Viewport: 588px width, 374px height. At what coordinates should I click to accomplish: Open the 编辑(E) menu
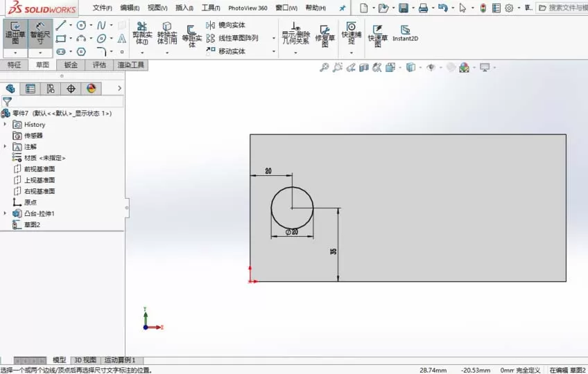(x=130, y=8)
